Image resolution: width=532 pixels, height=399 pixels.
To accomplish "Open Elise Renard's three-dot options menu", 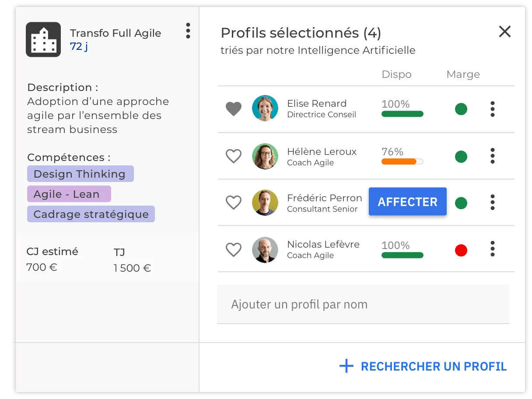I will point(493,109).
